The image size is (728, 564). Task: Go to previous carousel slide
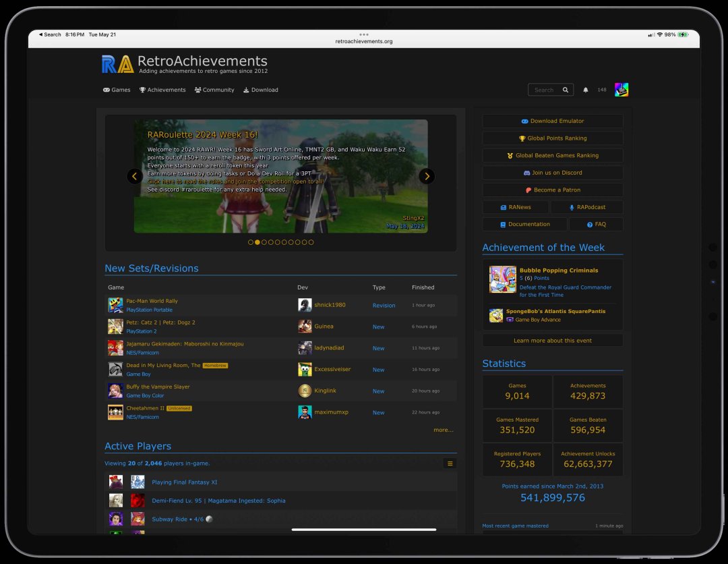(135, 176)
